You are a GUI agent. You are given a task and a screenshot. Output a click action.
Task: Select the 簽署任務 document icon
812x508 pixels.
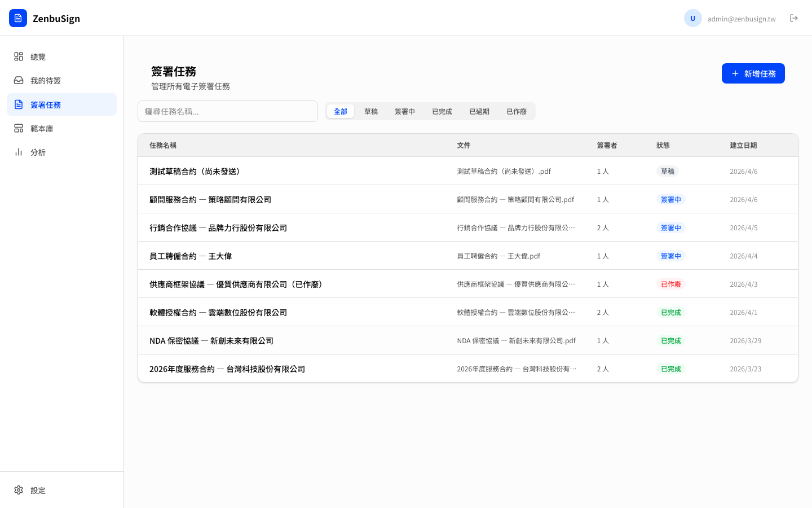point(19,104)
